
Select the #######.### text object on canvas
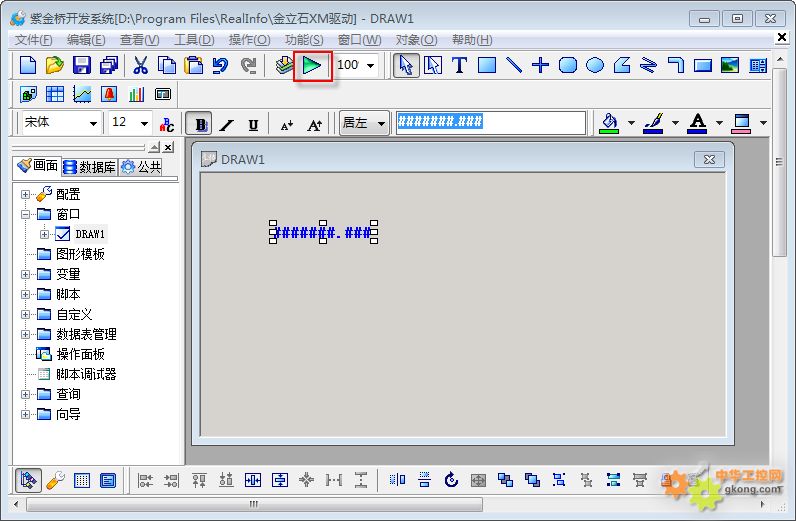(323, 233)
